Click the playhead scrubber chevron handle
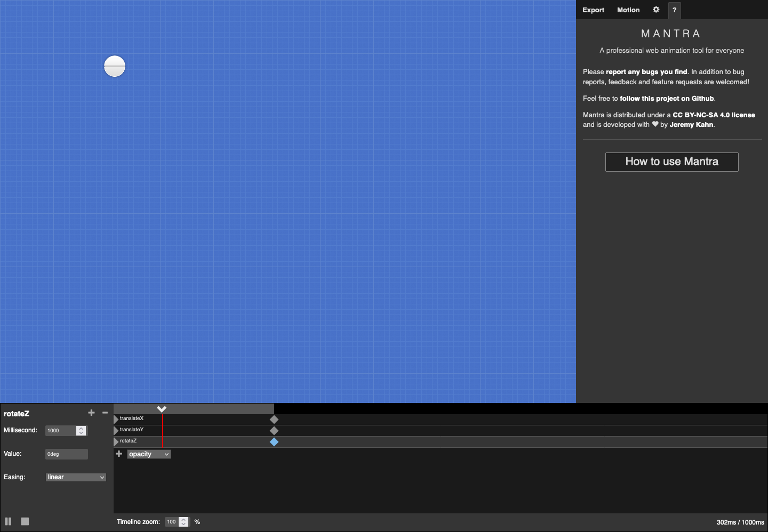Screen dimensions: 768x532 coord(162,409)
